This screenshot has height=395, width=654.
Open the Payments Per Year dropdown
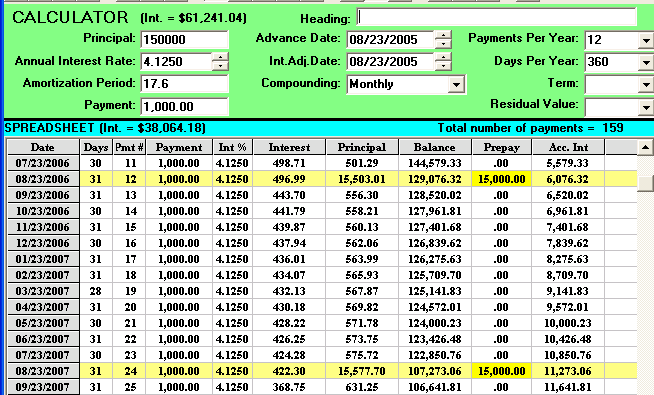click(x=646, y=40)
